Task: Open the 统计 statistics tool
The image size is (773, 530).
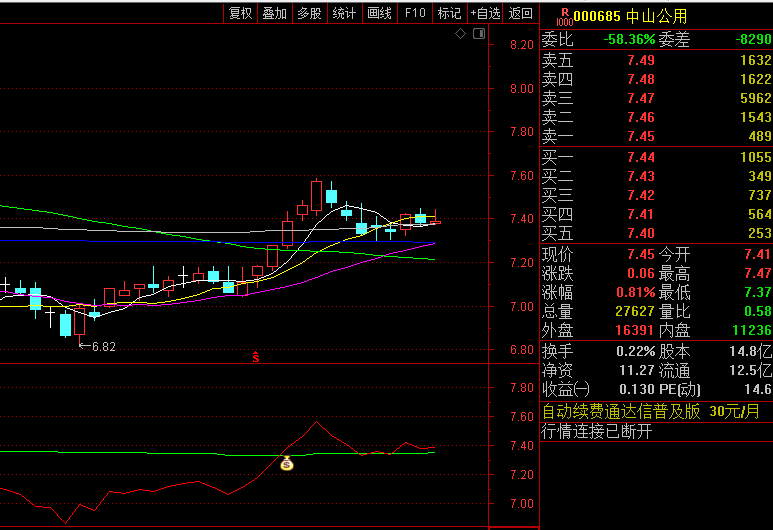Action: (x=344, y=13)
